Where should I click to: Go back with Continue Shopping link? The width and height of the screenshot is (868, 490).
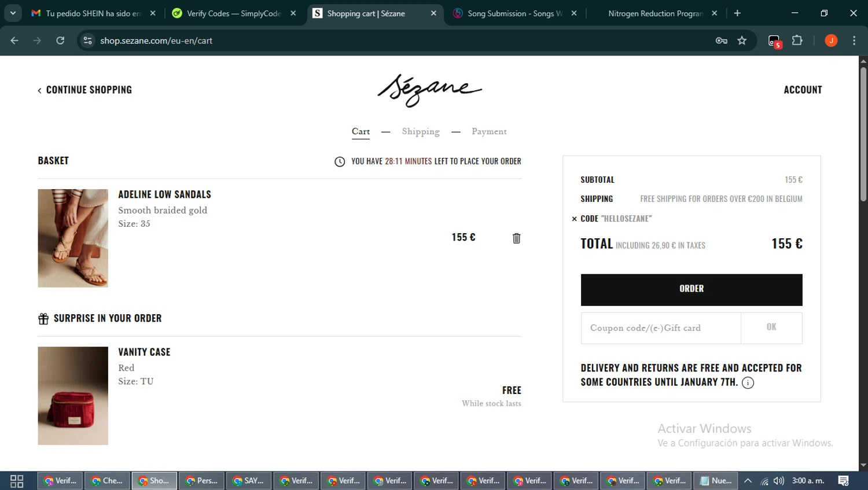click(85, 90)
